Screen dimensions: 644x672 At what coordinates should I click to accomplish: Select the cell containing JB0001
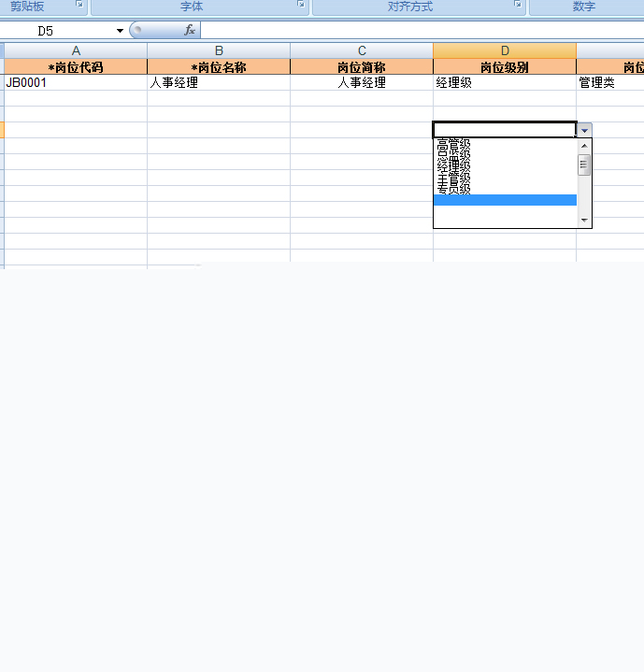point(76,82)
